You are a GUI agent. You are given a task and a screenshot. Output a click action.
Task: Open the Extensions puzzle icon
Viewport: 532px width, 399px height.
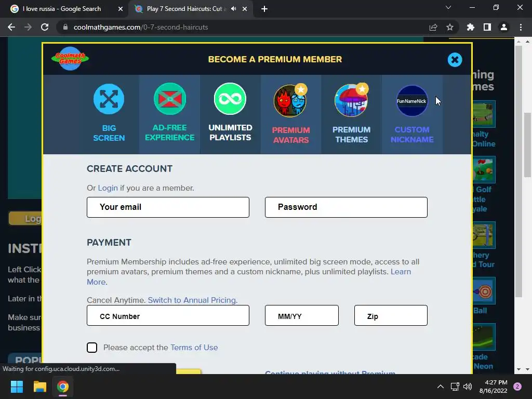click(471, 27)
